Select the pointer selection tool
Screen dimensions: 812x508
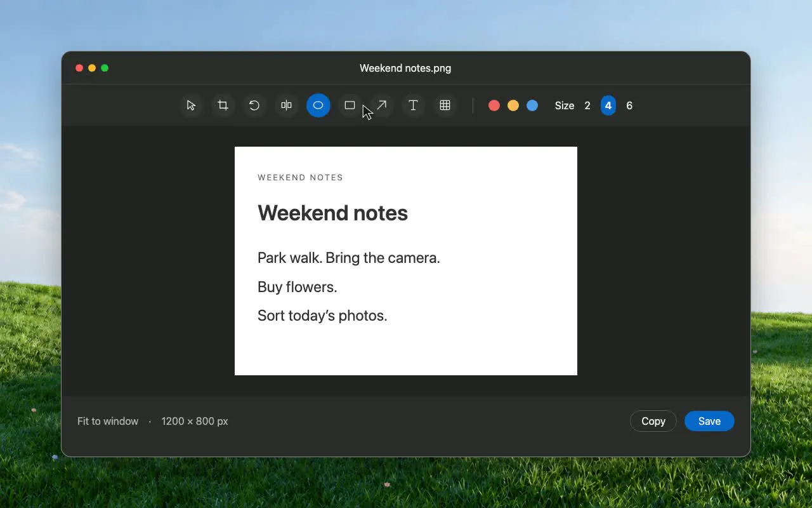(x=191, y=105)
